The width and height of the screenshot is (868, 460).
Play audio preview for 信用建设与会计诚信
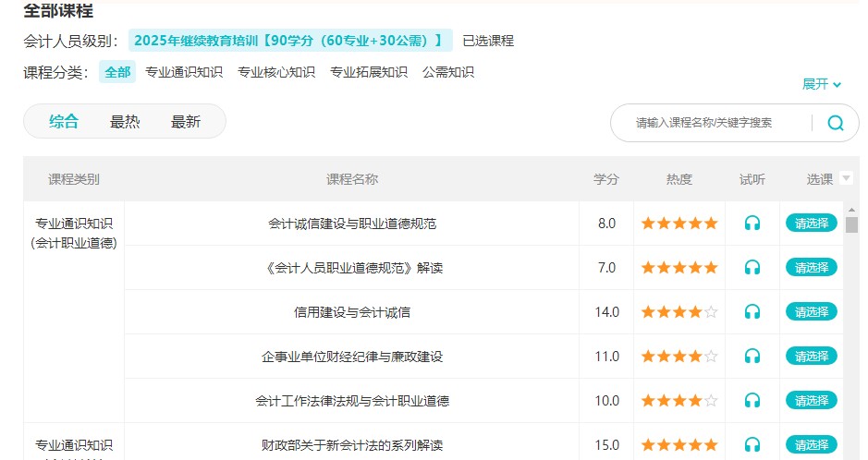click(752, 312)
